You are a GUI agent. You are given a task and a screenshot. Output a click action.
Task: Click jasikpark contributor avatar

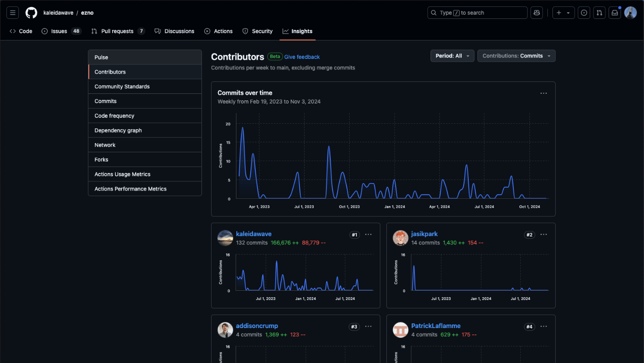coord(401,238)
